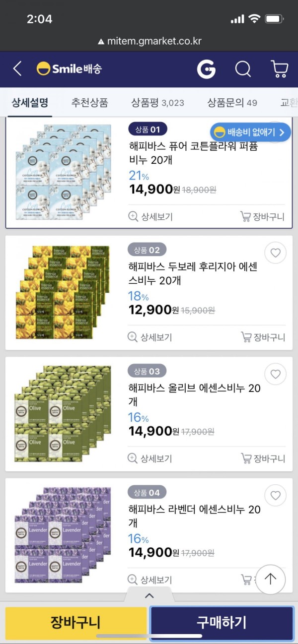
Task: Add product 01 to cart (장바구니)
Action: (262, 216)
